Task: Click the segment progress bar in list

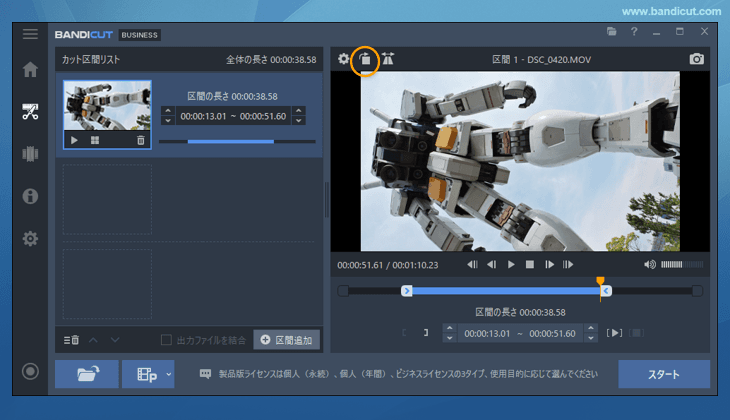Action: coord(237,142)
